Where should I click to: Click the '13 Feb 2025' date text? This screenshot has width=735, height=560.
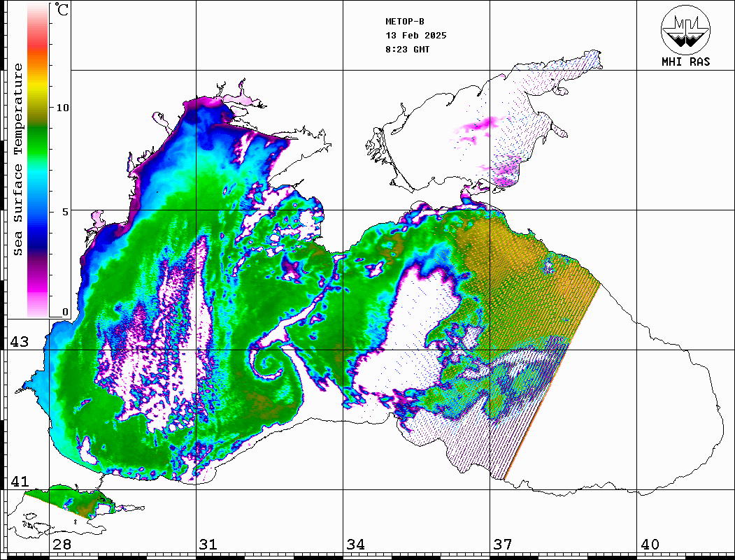tap(416, 36)
